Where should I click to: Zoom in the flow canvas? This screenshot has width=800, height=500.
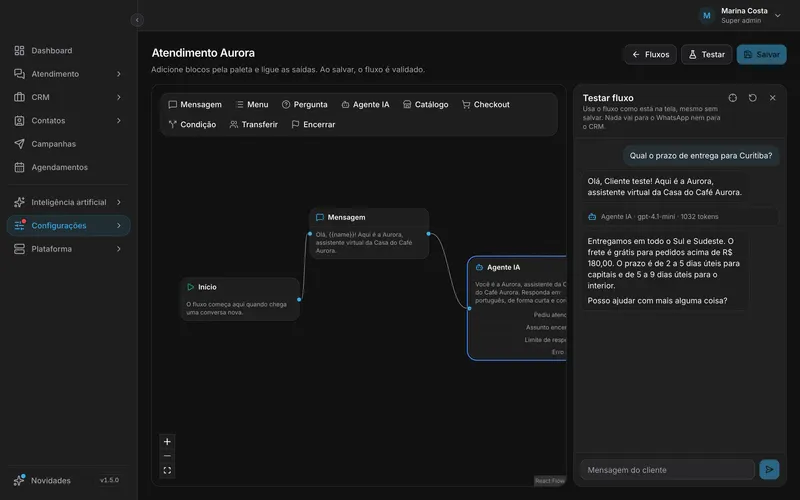[x=167, y=442]
